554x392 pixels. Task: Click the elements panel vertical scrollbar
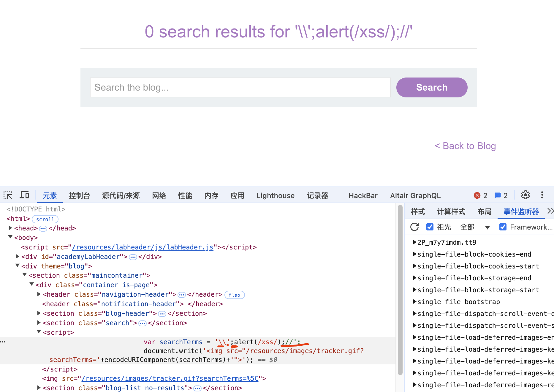point(400,291)
